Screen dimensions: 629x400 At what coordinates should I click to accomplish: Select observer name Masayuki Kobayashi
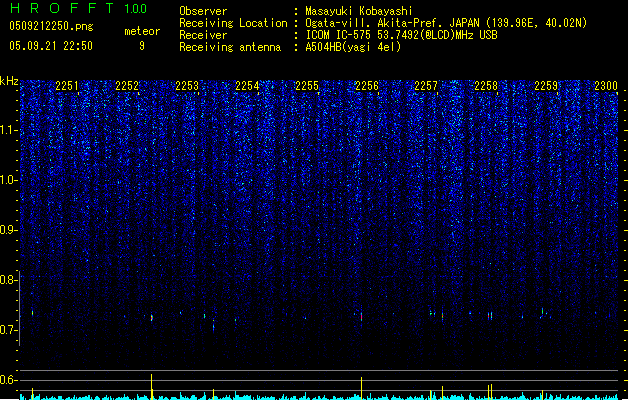pos(359,11)
